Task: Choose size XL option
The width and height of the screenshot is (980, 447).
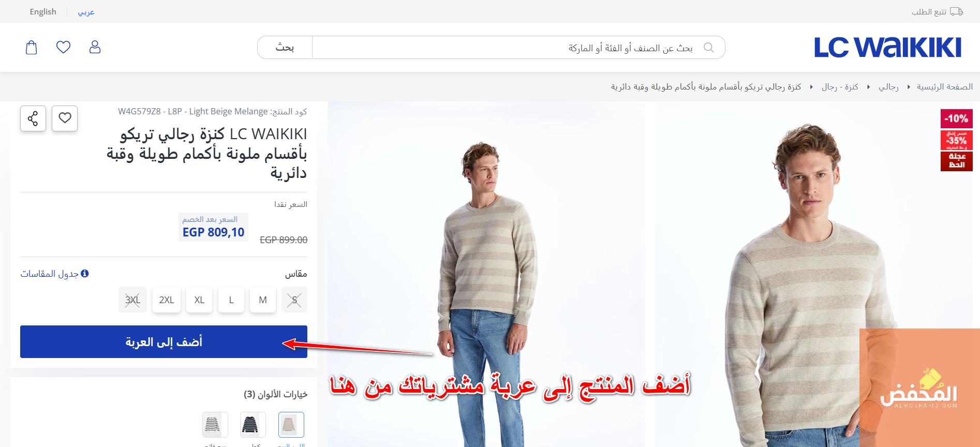Action: click(x=199, y=300)
